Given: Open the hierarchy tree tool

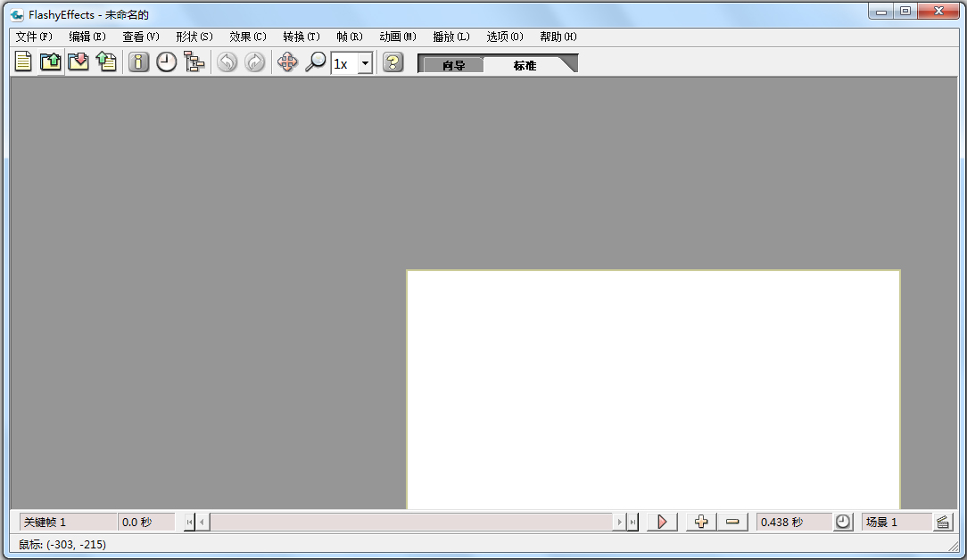Looking at the screenshot, I should [194, 62].
